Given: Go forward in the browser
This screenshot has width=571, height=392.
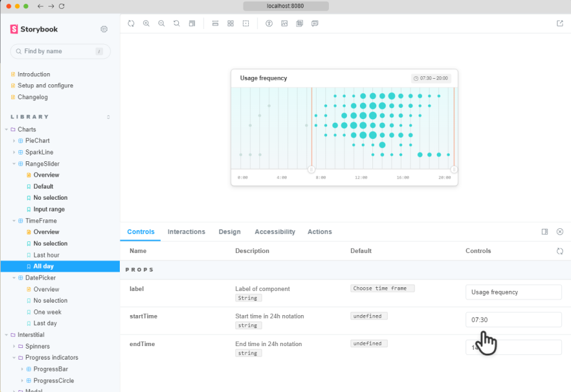Looking at the screenshot, I should [51, 6].
